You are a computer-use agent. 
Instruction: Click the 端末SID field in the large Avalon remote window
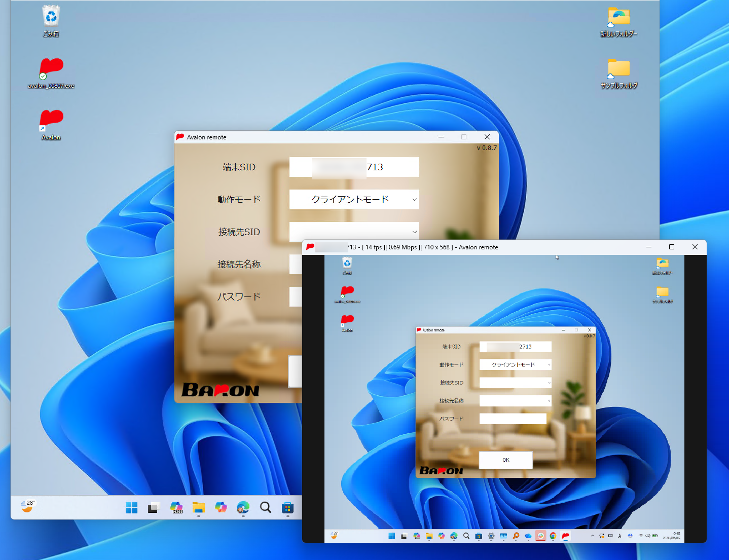click(354, 167)
